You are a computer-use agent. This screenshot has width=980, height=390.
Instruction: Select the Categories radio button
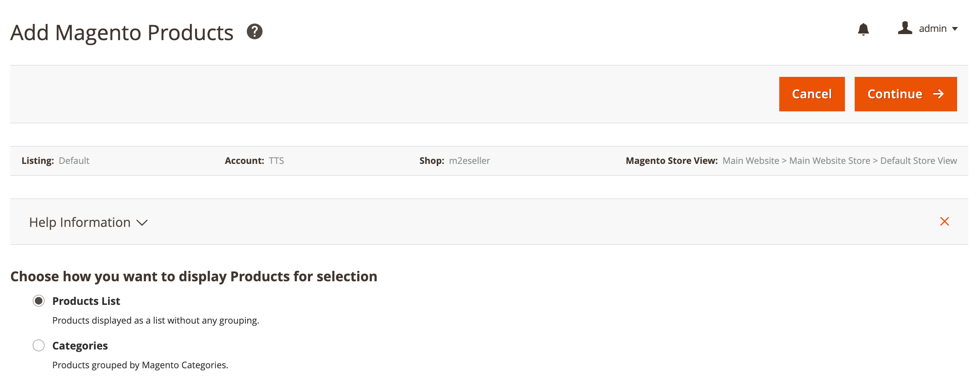click(39, 345)
